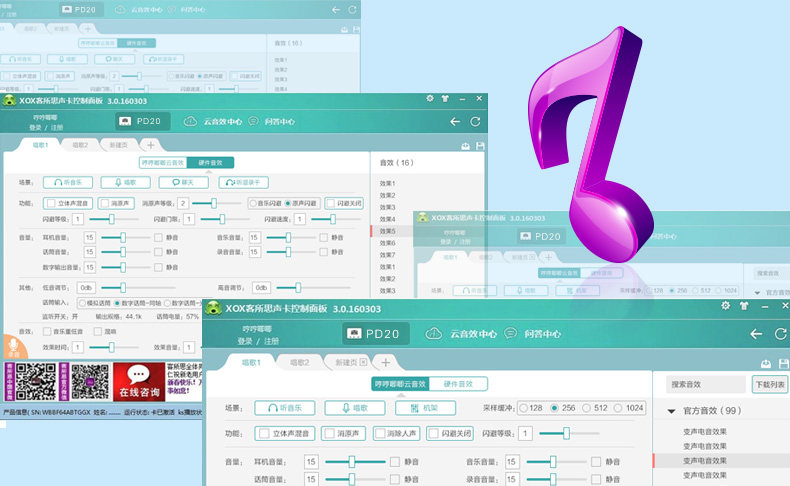Viewport: 790px width, 486px height.
Task: Open the 唱歌2 tab in frontmost window
Action: [300, 363]
